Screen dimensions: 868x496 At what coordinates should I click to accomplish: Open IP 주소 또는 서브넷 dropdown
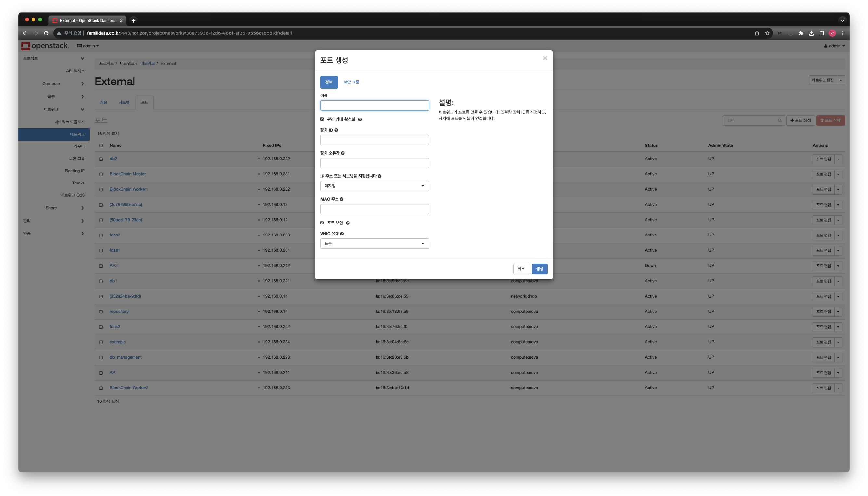(374, 186)
